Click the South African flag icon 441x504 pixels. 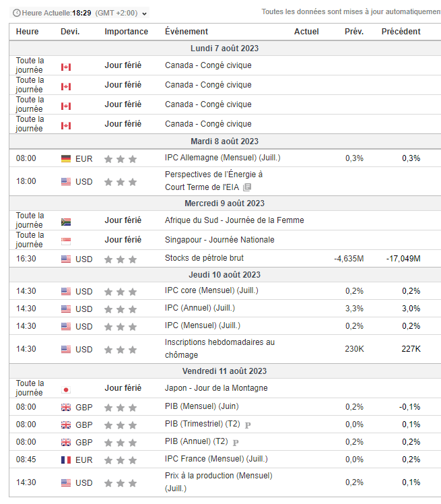[x=66, y=222]
